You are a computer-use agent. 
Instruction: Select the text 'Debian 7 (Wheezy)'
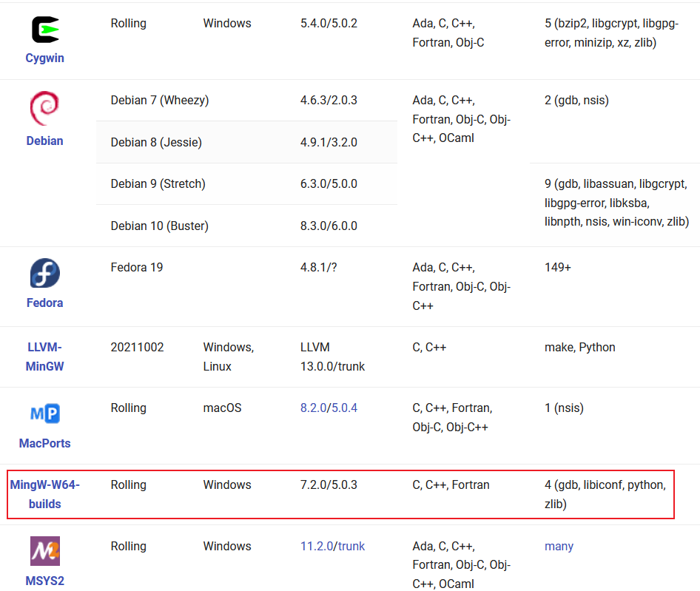click(159, 100)
